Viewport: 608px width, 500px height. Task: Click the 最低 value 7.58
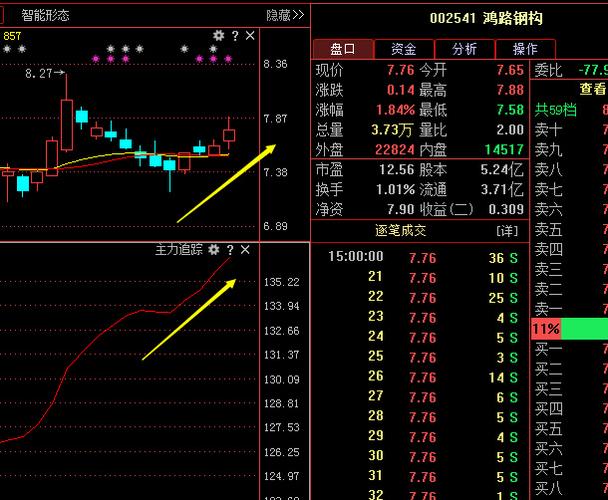click(x=510, y=110)
